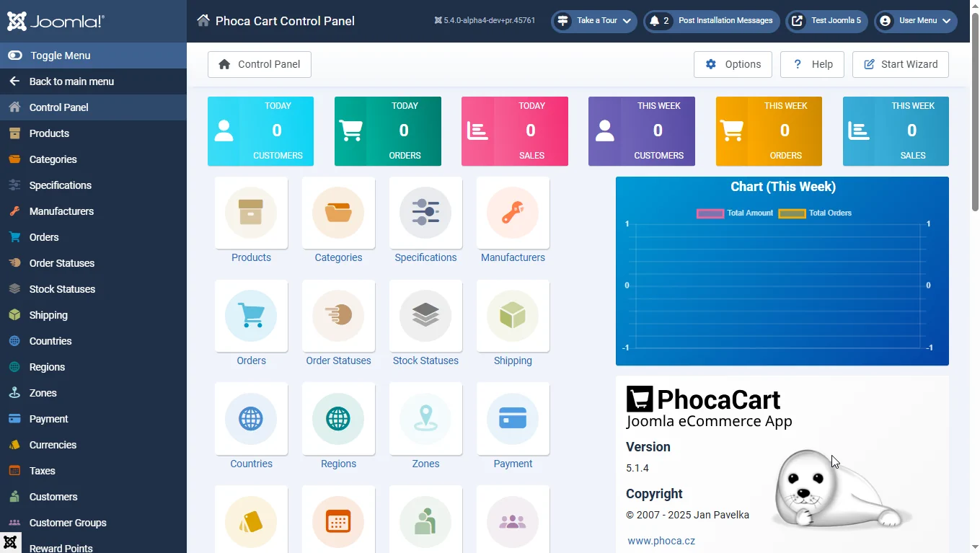The height and width of the screenshot is (553, 980).
Task: Open the Regions globe tile
Action: pyautogui.click(x=338, y=419)
